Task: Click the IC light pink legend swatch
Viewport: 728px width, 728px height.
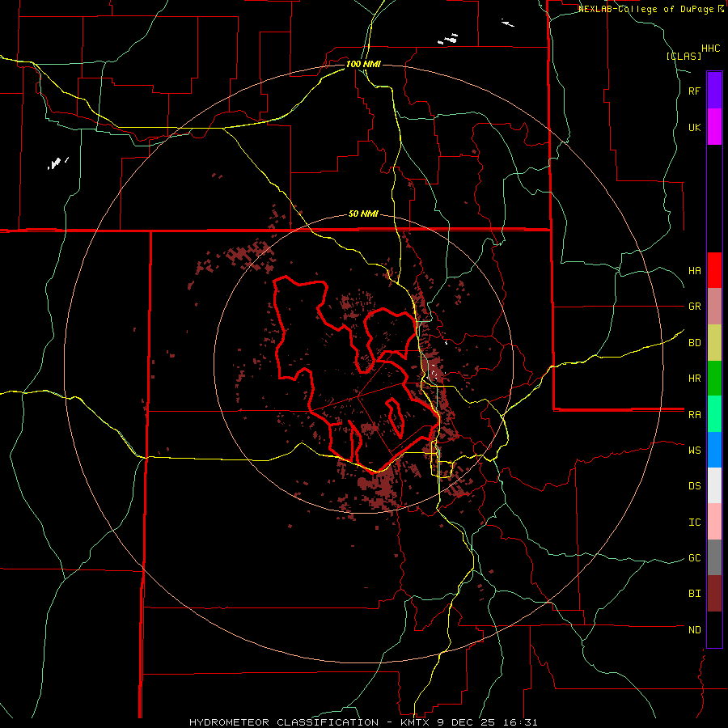Action: coord(714,522)
